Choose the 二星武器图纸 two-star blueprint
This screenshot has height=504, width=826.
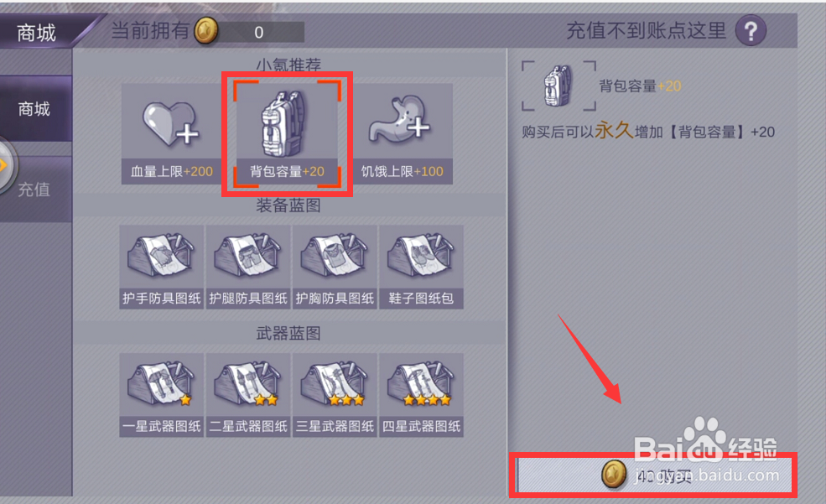point(248,395)
